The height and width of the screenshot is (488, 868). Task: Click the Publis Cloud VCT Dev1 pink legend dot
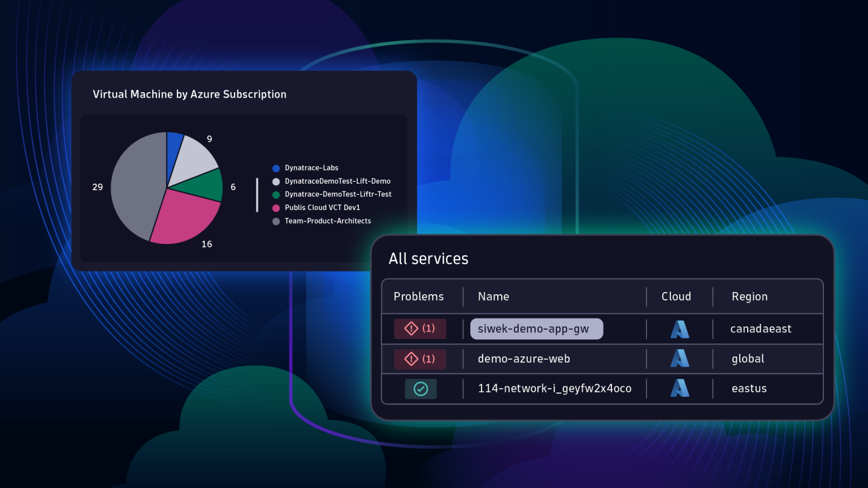click(x=276, y=207)
